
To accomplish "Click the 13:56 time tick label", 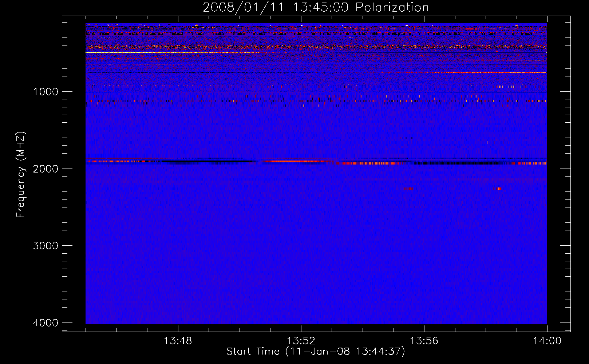I will (x=424, y=341).
